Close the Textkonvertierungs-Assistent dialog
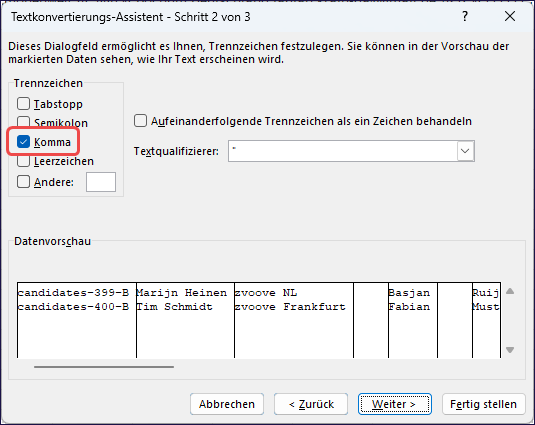The image size is (535, 425). [x=510, y=16]
